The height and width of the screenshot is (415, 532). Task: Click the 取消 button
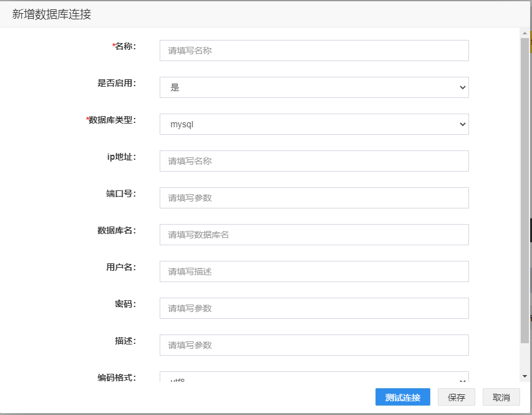click(501, 397)
